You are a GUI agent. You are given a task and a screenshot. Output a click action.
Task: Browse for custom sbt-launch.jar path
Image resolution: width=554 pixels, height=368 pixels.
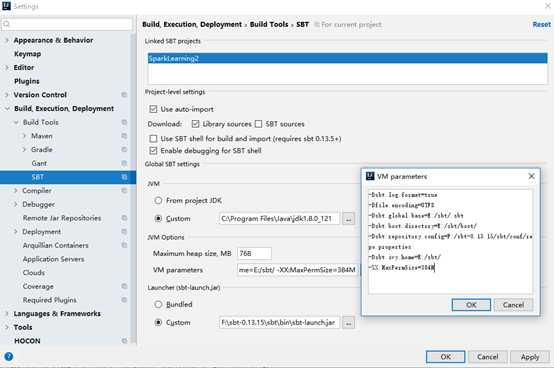(348, 323)
